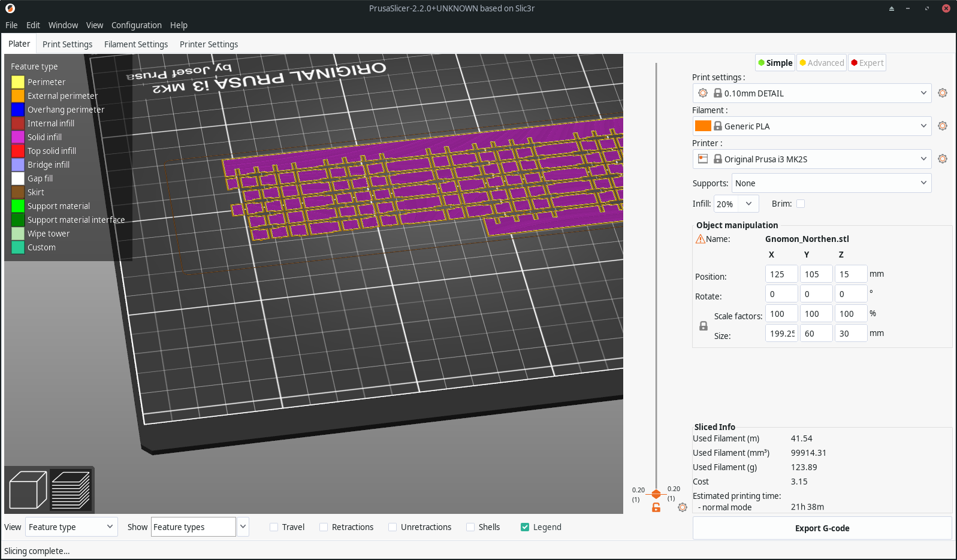This screenshot has width=957, height=560.
Task: Click the Size X field showing 199.25
Action: (x=781, y=334)
